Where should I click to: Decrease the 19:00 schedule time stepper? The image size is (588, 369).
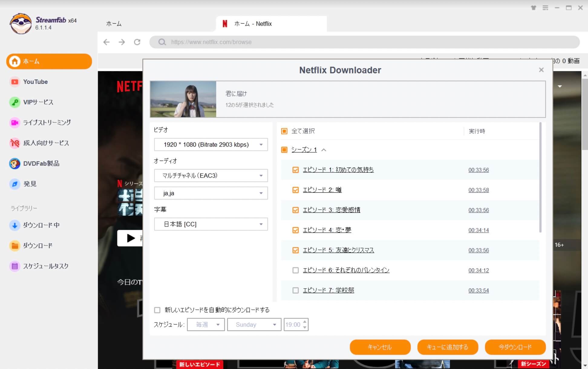point(305,328)
